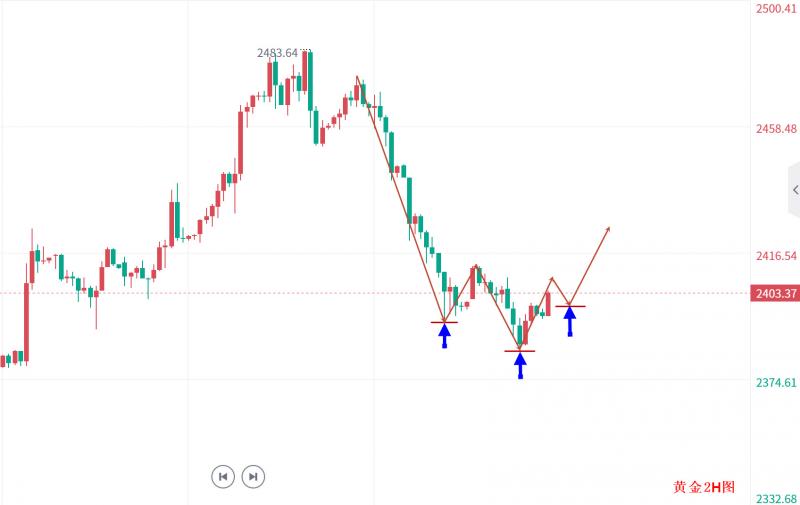Viewport: 800px width, 505px height.
Task: Select the short red line under the lowest arrow
Action: 520,350
